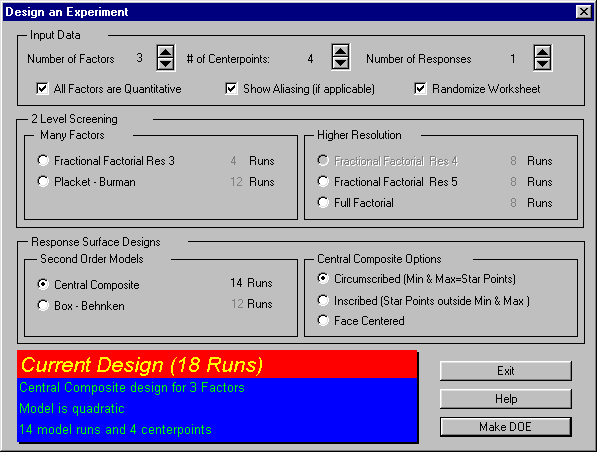The image size is (597, 452).
Task: Decrease Number of Responses with down arrow
Action: pyautogui.click(x=543, y=64)
